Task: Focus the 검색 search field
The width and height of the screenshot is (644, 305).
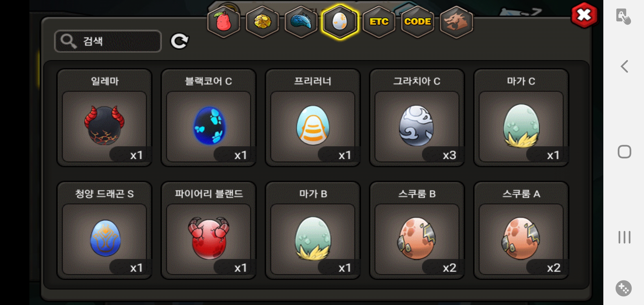Action: [x=108, y=41]
